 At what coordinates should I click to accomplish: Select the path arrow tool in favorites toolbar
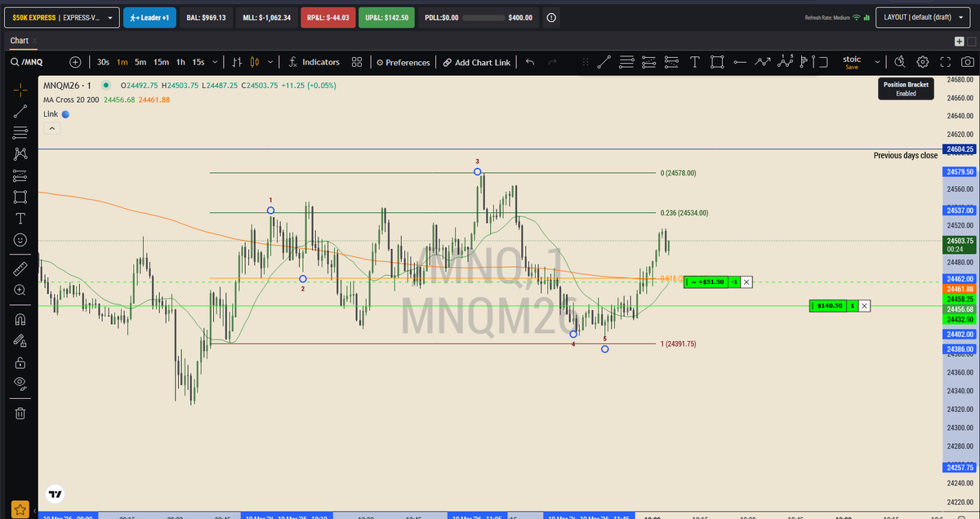(763, 62)
